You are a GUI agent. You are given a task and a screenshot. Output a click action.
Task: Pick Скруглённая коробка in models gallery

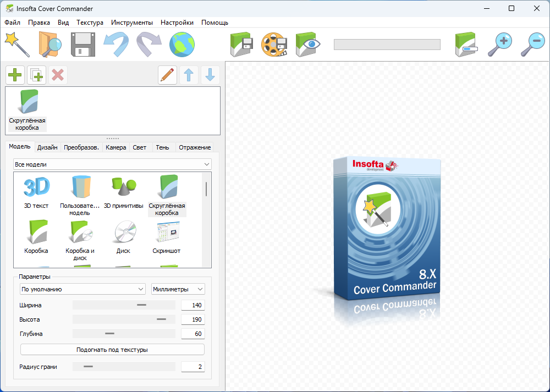click(167, 196)
